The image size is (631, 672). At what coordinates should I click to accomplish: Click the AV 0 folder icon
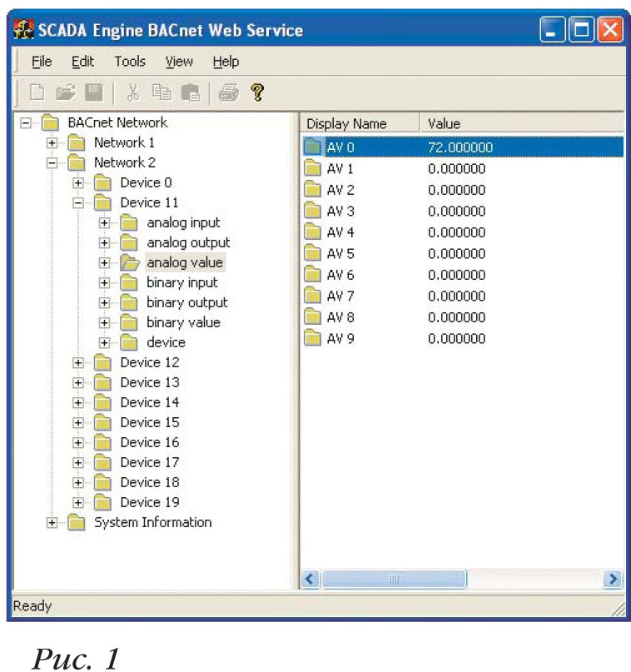[x=312, y=147]
